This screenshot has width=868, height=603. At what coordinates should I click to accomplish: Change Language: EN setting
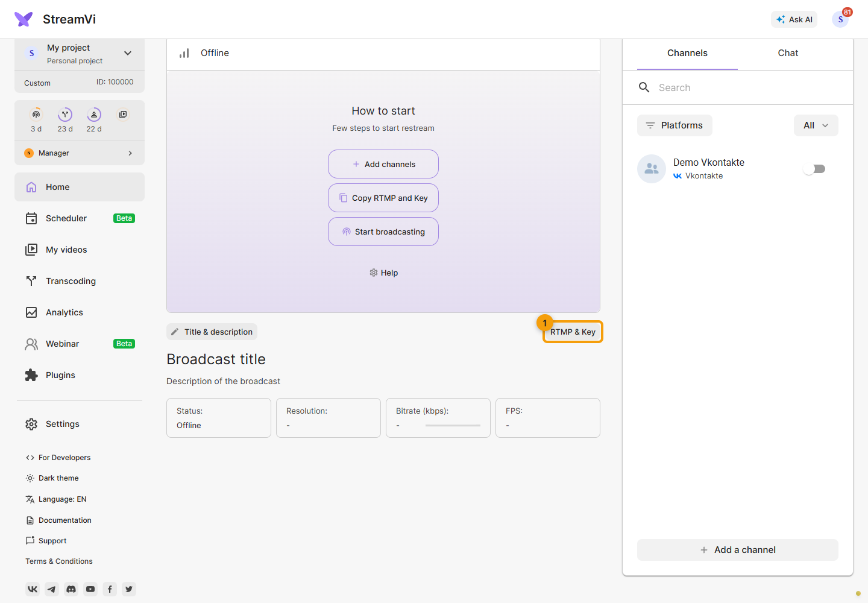tap(56, 499)
